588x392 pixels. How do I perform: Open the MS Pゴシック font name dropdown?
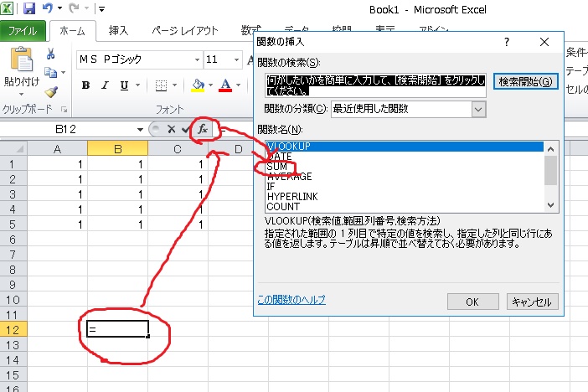197,59
